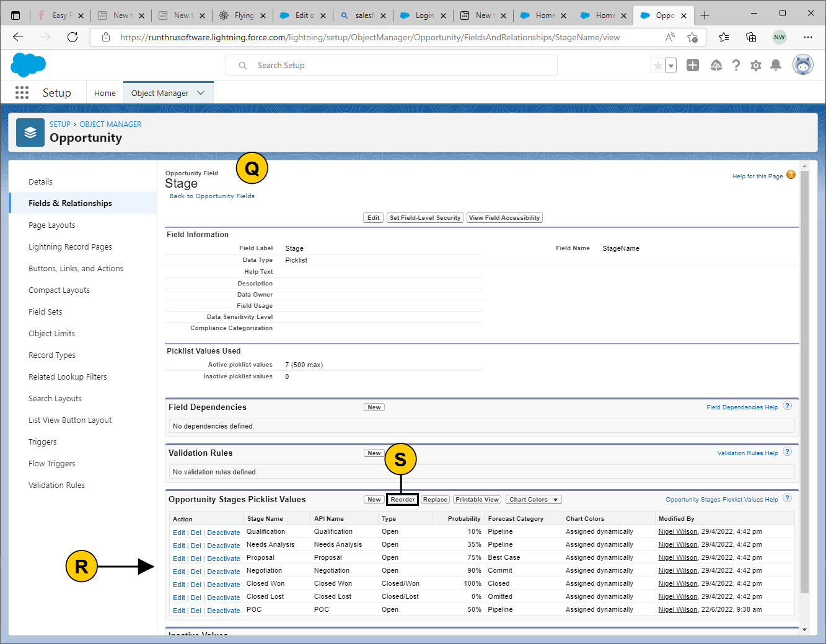Open the Notifications bell

[x=775, y=65]
